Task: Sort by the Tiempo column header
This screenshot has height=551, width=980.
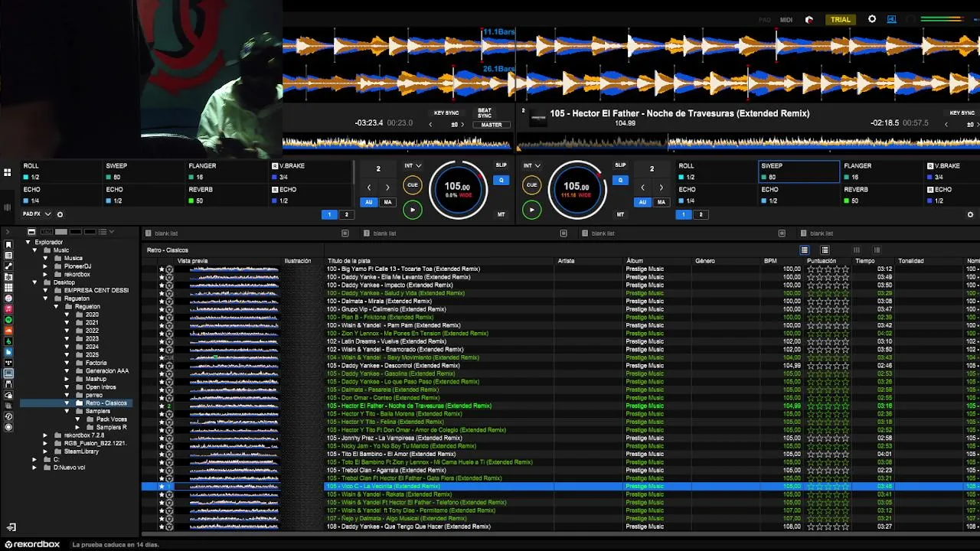Action: click(865, 261)
